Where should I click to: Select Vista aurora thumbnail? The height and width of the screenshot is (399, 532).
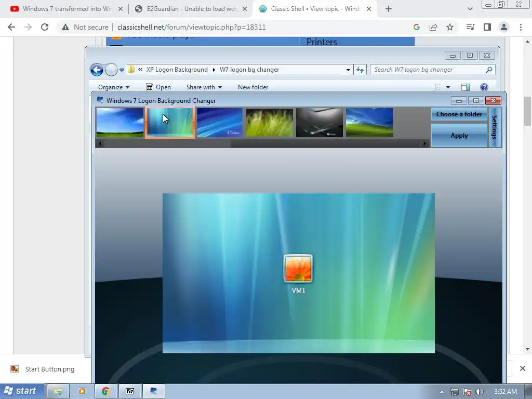170,123
